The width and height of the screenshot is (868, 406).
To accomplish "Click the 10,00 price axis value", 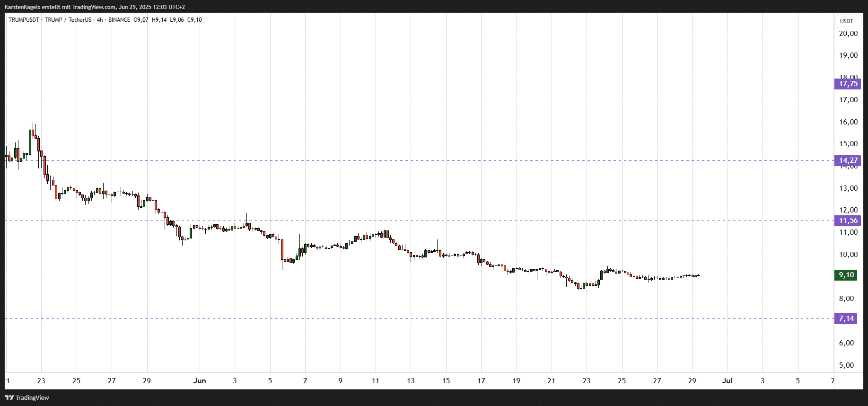I will tap(848, 255).
